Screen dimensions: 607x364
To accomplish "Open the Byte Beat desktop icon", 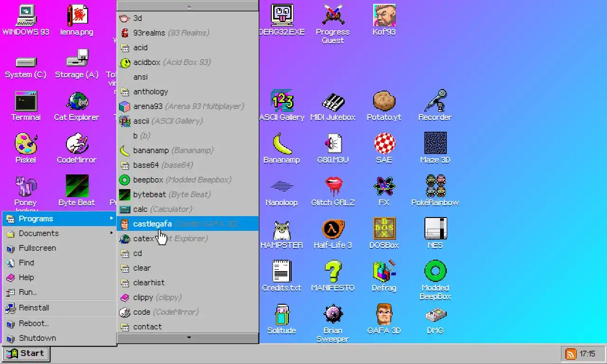I will click(x=77, y=191).
